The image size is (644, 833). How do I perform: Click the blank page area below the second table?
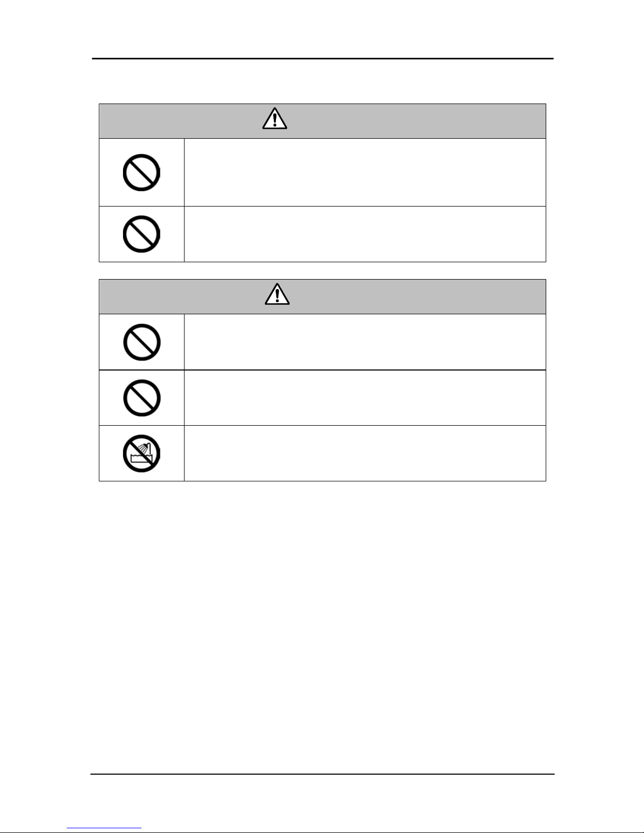pyautogui.click(x=323, y=604)
